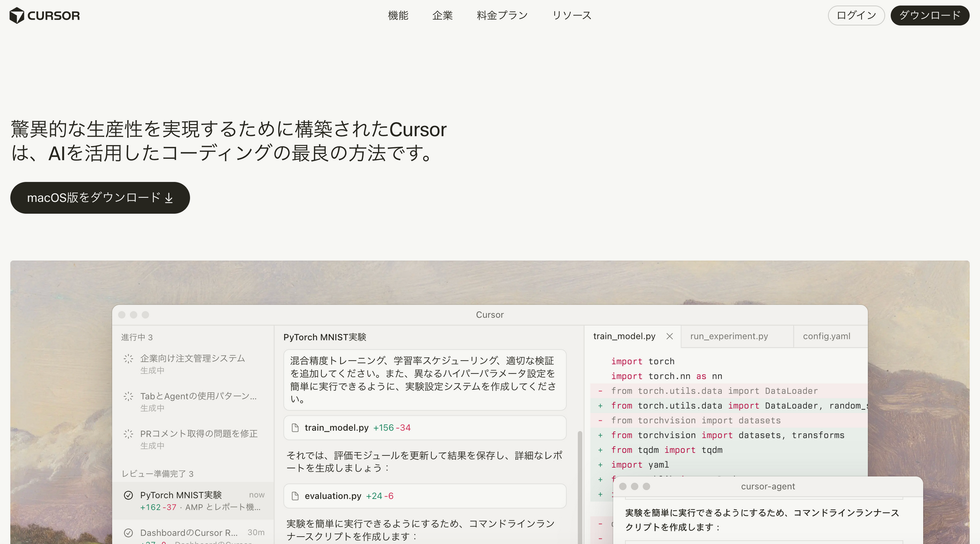Click the ダウンロード button
Image resolution: width=980 pixels, height=544 pixels.
(x=929, y=15)
